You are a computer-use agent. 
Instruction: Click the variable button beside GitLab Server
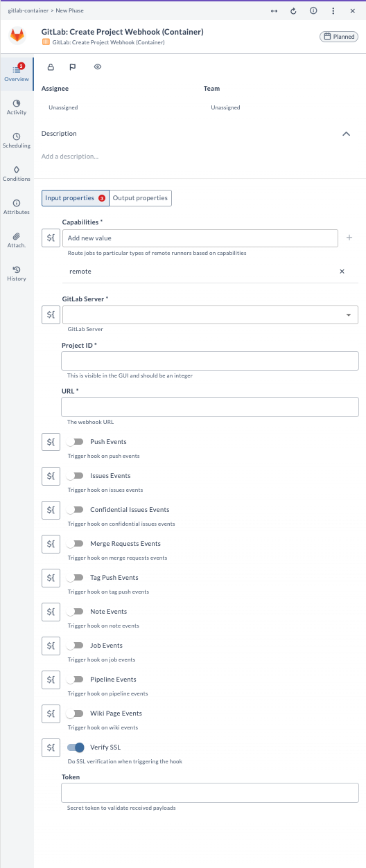[51, 315]
